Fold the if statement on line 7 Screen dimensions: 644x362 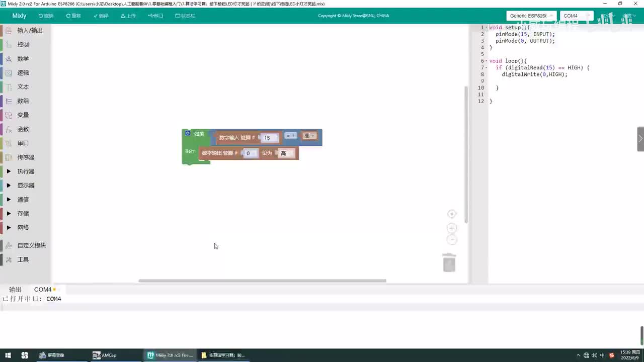(x=486, y=68)
